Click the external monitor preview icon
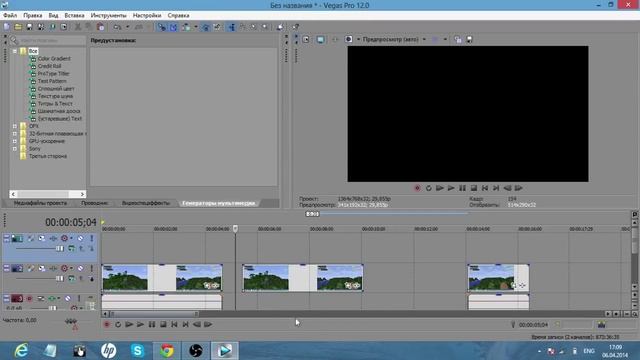The height and width of the screenshot is (360, 640). [x=320, y=40]
